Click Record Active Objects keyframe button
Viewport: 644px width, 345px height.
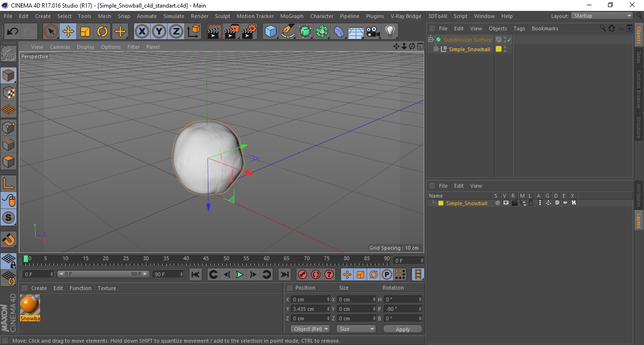click(x=302, y=274)
